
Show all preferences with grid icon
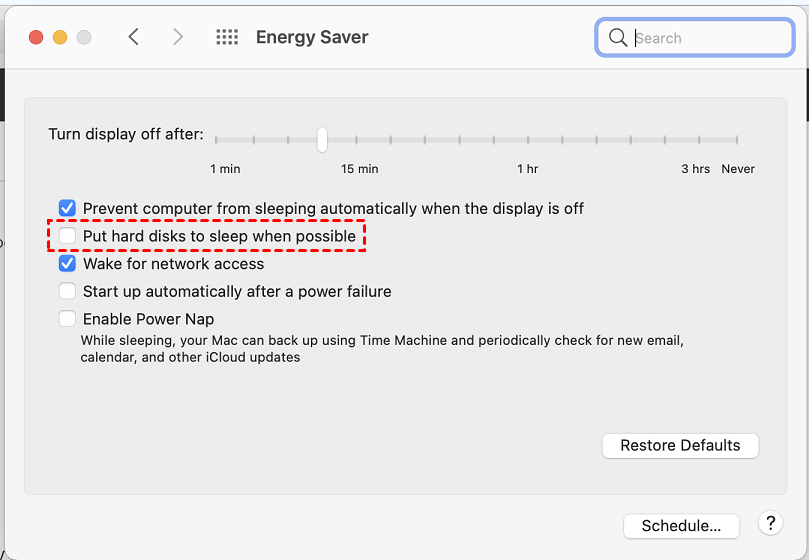(x=227, y=37)
